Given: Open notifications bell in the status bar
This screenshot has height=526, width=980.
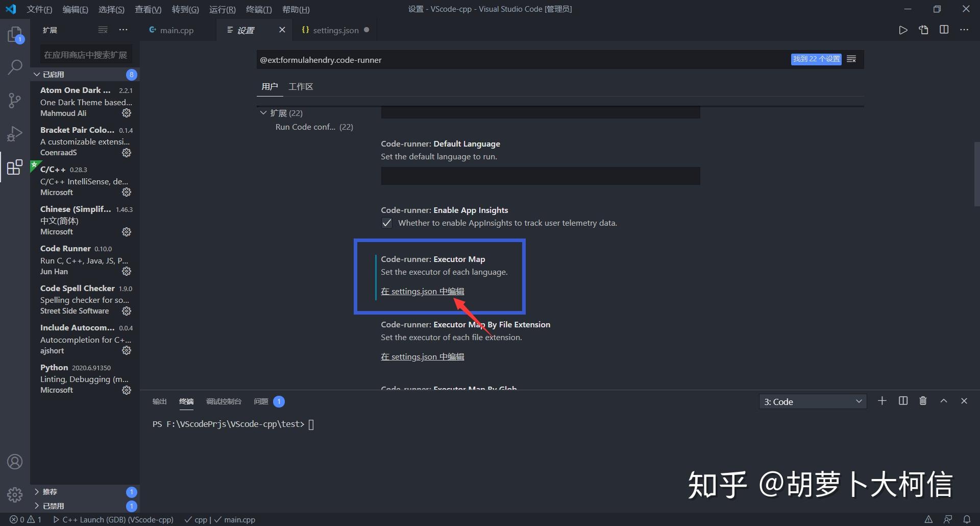Looking at the screenshot, I should click(967, 519).
